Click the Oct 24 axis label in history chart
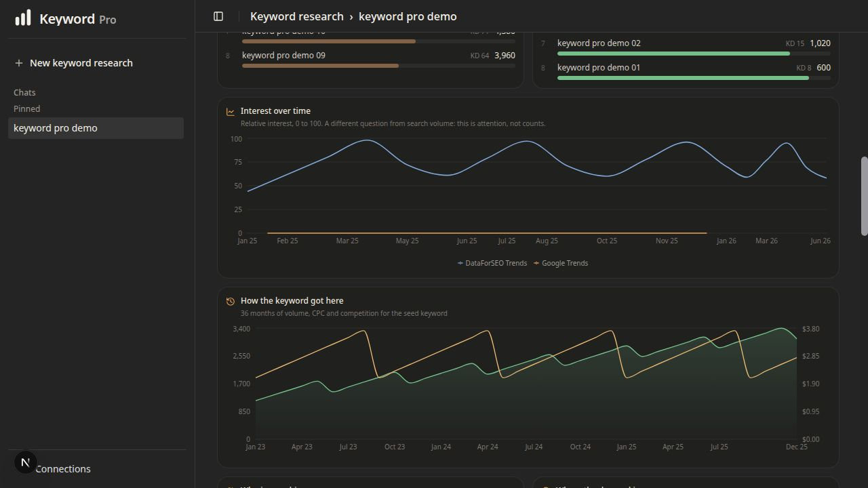Screen dimensions: 868x488 point(580,447)
